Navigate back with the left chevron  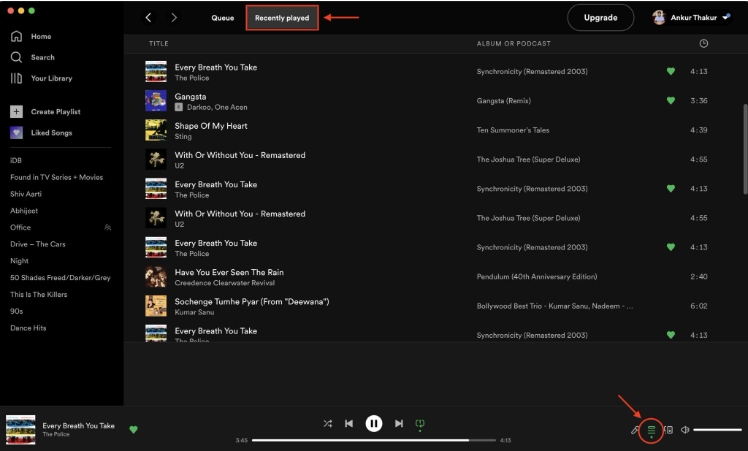[149, 18]
